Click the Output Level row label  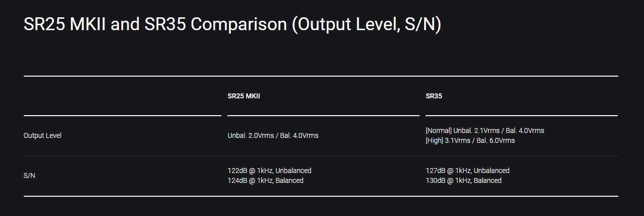tap(43, 135)
